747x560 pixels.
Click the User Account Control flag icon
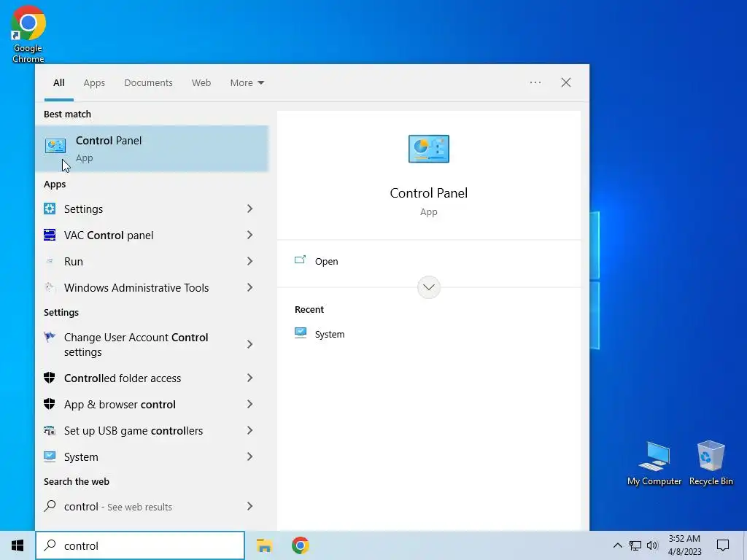(x=50, y=337)
